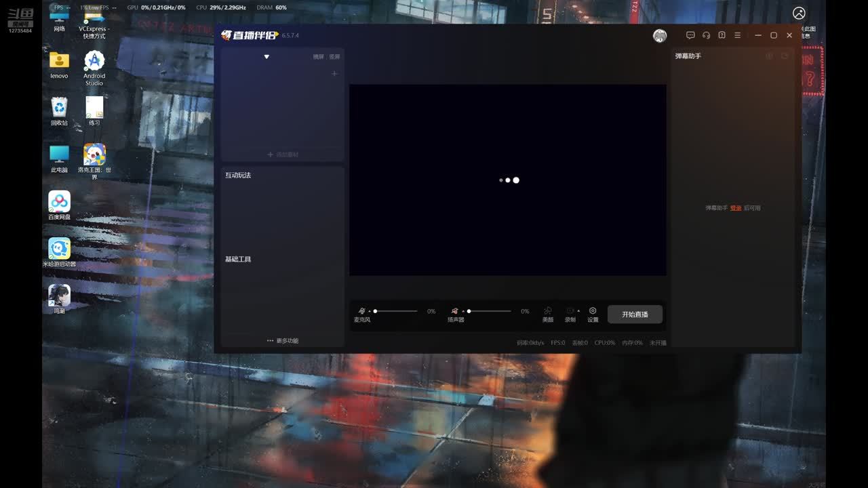
Task: Click the 开始直播 start streaming button
Action: (635, 314)
